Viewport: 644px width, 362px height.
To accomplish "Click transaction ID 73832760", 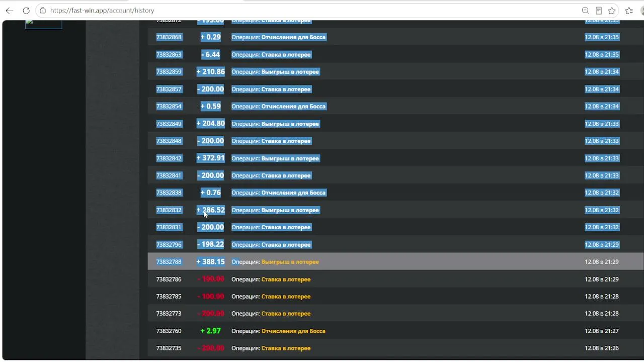I will 169,331.
